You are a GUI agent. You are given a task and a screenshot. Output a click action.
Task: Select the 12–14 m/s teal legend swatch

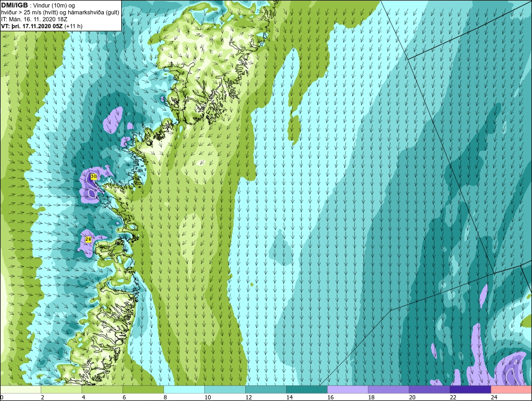tap(265, 389)
